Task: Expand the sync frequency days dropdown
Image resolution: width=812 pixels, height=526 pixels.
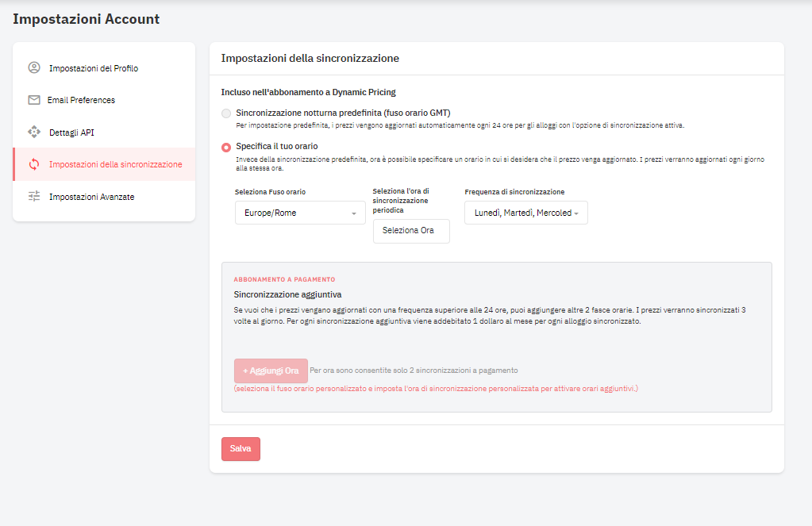Action: (x=526, y=213)
